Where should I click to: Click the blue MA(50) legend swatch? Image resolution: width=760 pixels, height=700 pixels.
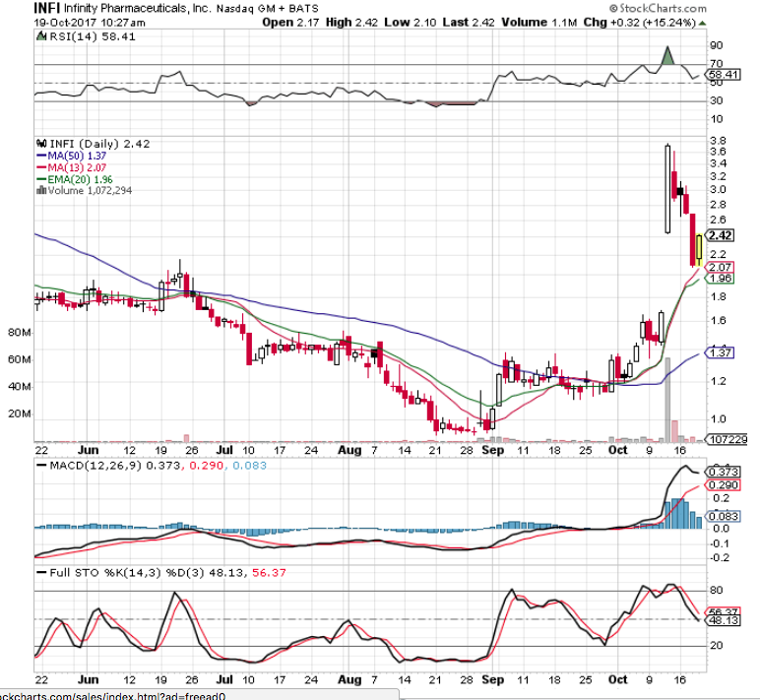[x=40, y=156]
